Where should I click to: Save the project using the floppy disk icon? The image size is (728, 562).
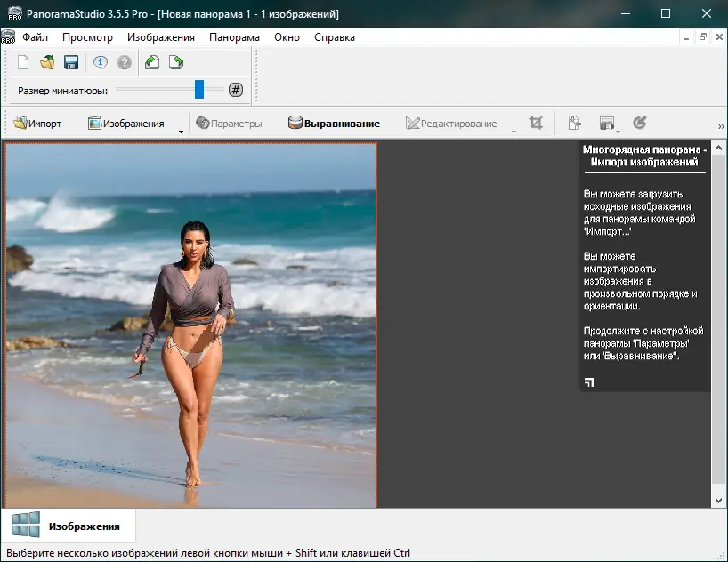pos(71,62)
